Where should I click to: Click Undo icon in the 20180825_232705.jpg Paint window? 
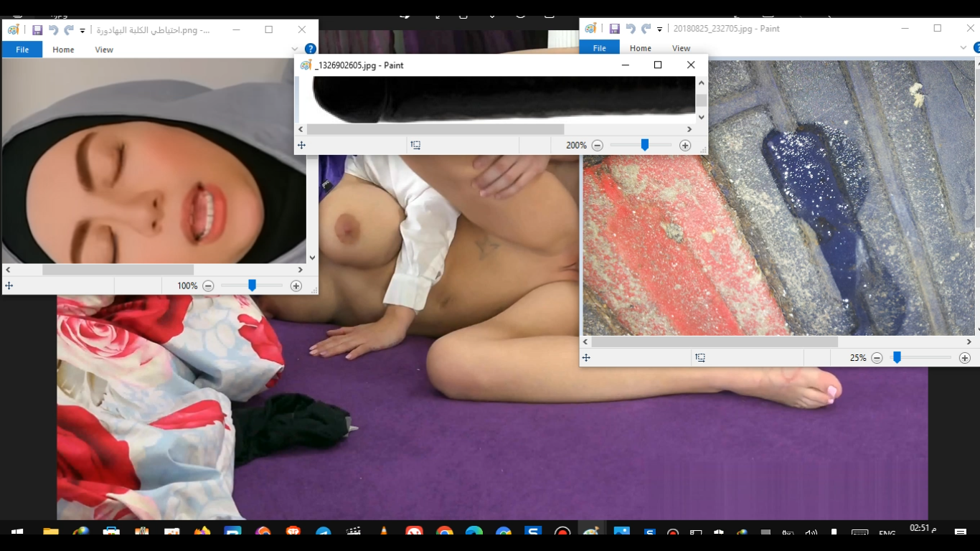pos(630,29)
